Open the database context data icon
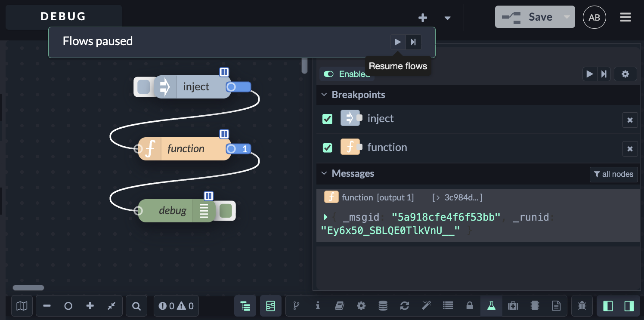Viewport: 644px width, 320px height. pyautogui.click(x=383, y=306)
